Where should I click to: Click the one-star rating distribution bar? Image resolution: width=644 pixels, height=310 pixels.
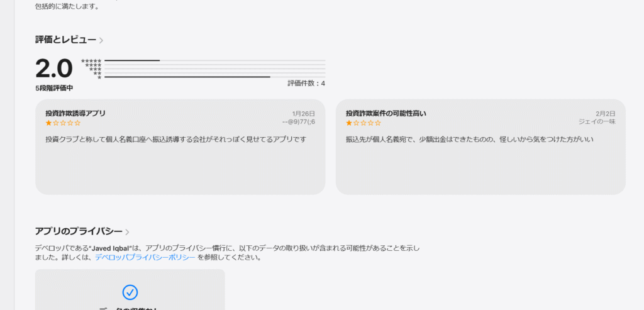pos(215,77)
